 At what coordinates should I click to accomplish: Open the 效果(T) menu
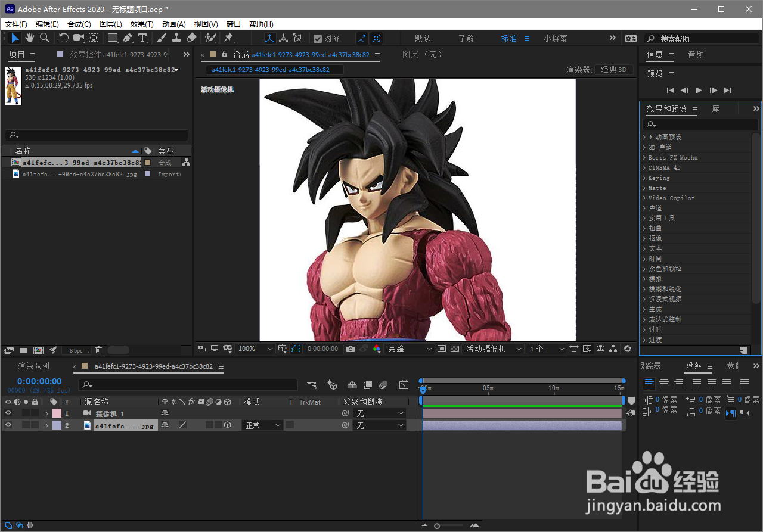(142, 24)
